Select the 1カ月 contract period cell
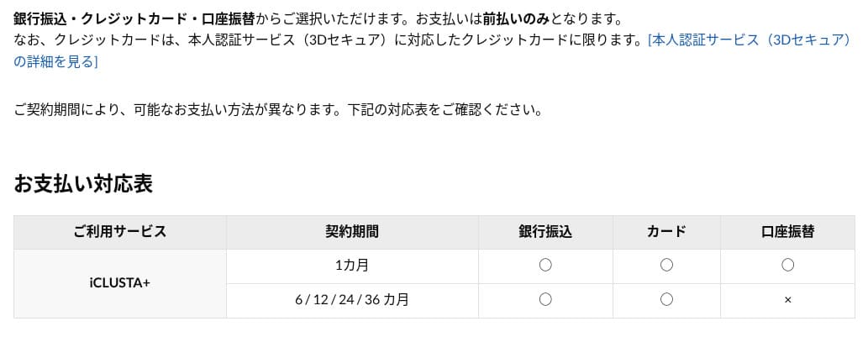Viewport: 868px width, 337px height. (351, 266)
